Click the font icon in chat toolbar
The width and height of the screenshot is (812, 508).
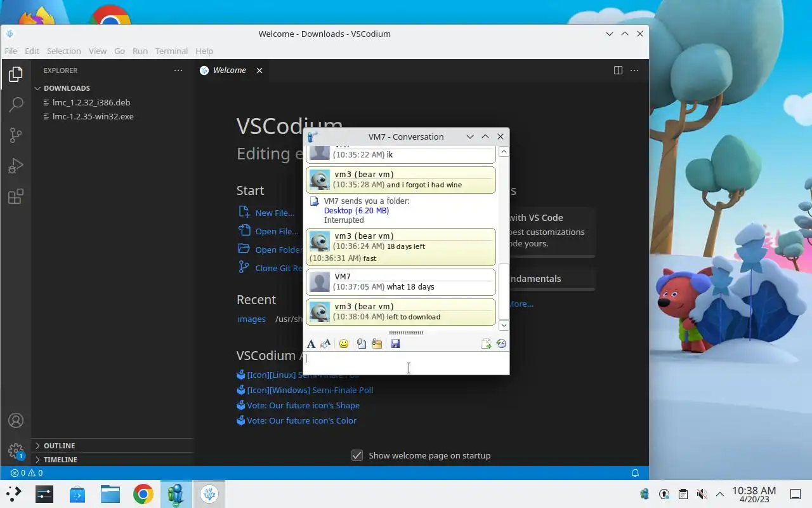point(311,344)
